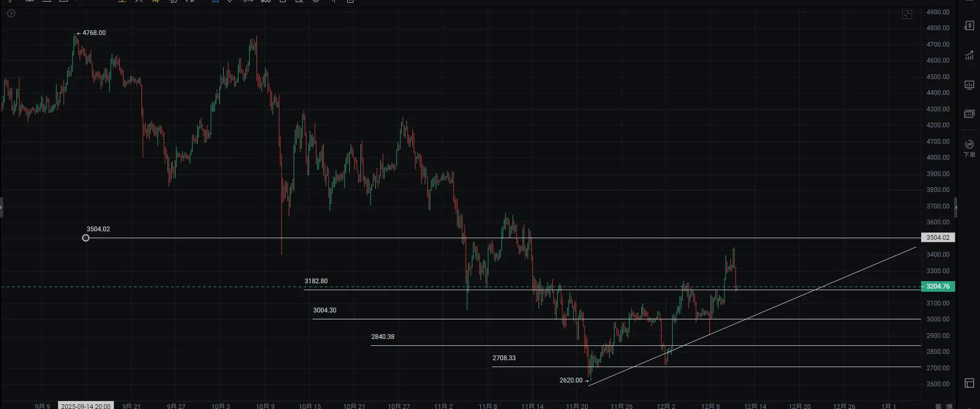Click the 11月 20 date on the time axis
Screen dimensions: 980x409
[577, 406]
